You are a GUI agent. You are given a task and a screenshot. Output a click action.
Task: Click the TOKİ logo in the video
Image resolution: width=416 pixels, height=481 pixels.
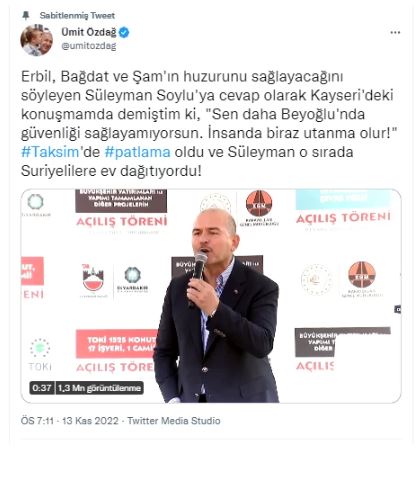pyautogui.click(x=40, y=355)
